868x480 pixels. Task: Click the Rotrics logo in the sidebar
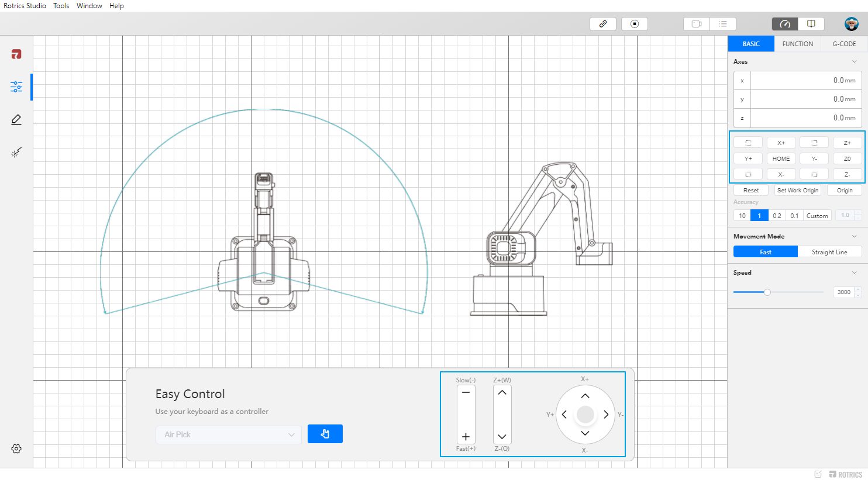(x=16, y=54)
